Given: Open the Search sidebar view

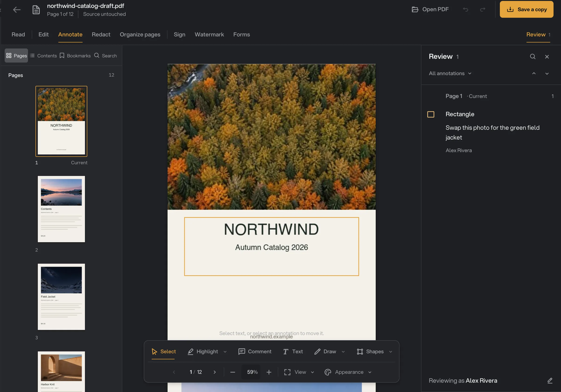Looking at the screenshot, I should (x=105, y=56).
